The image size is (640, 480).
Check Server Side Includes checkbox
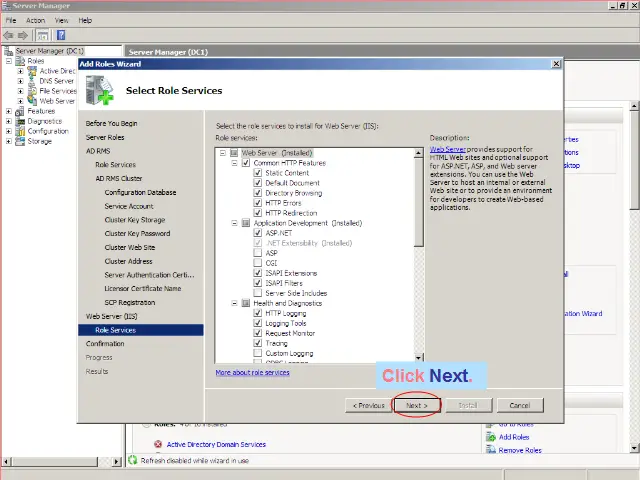tap(258, 293)
